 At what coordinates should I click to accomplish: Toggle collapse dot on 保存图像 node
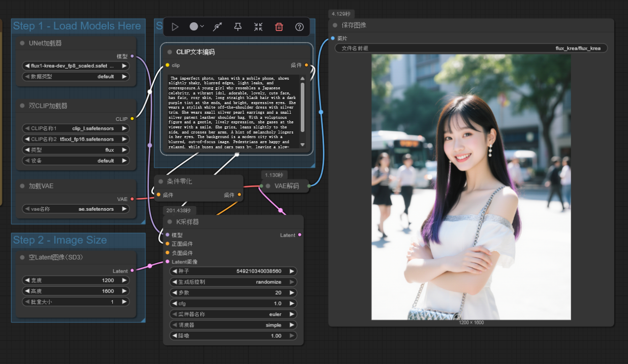[335, 25]
